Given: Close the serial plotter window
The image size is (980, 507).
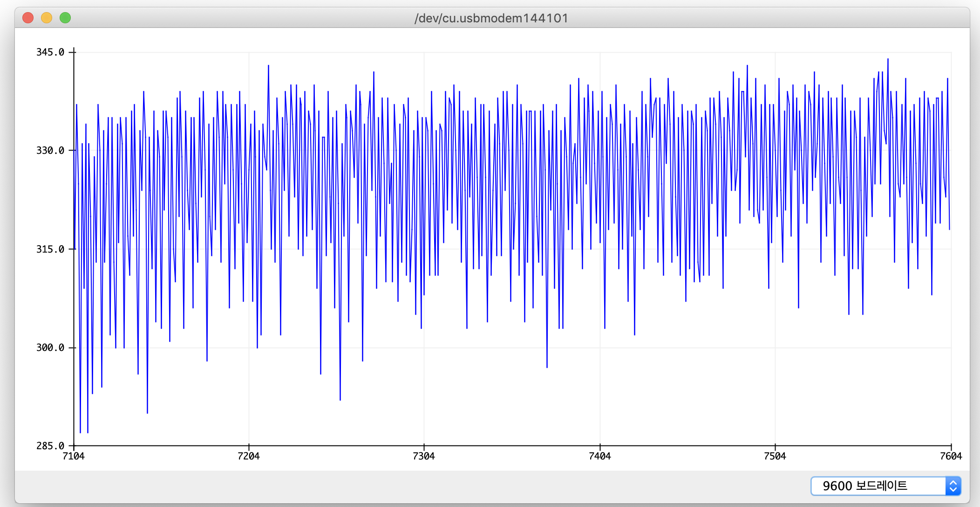Looking at the screenshot, I should point(28,18).
